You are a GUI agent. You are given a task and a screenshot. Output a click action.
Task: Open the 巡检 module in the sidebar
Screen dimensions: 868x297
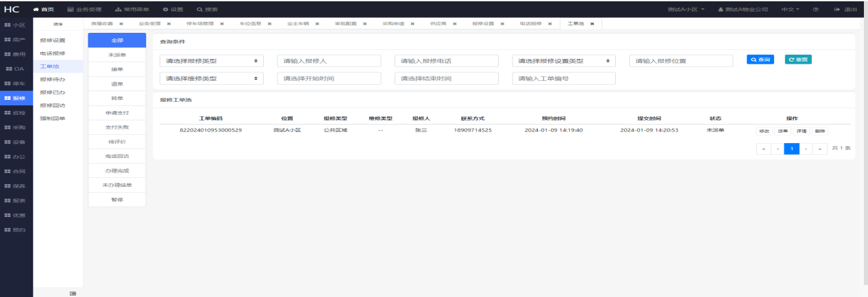click(16, 113)
